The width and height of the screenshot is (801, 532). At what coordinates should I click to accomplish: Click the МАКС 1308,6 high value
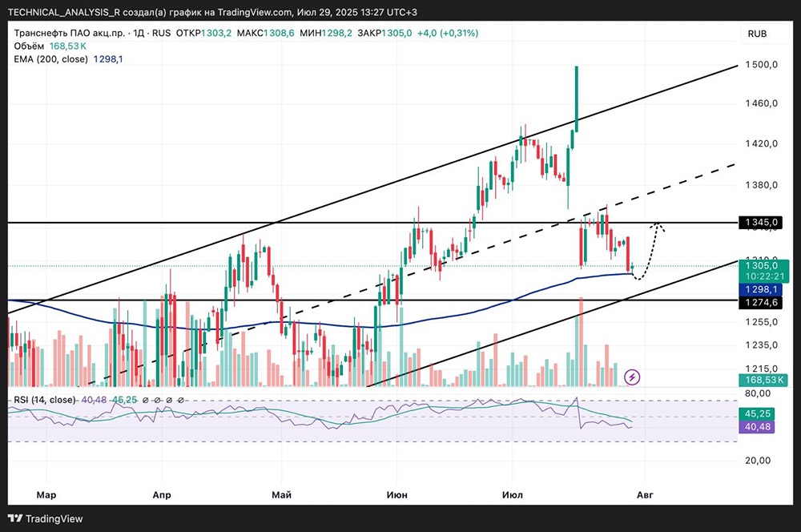click(x=266, y=33)
